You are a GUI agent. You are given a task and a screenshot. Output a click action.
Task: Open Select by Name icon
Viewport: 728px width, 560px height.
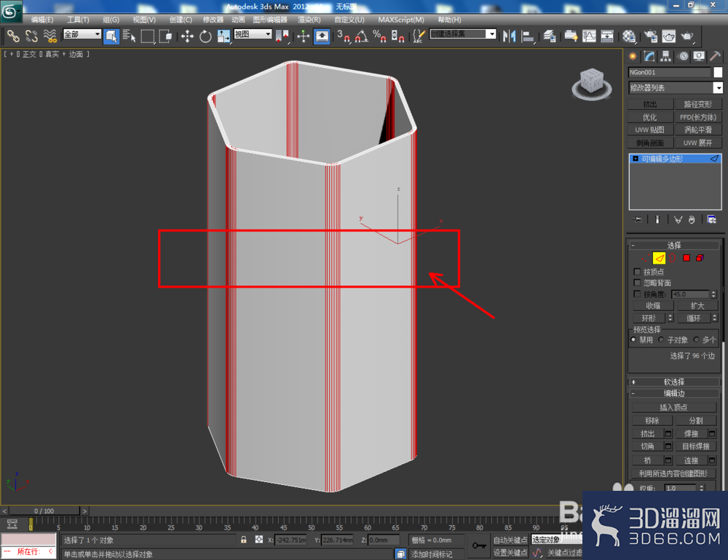(130, 36)
